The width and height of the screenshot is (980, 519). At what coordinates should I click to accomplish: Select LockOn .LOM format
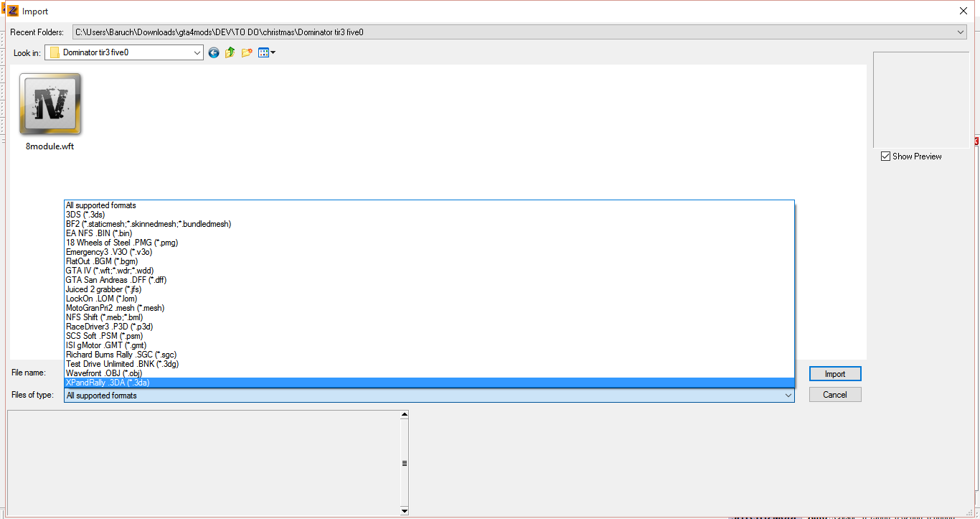(x=429, y=299)
